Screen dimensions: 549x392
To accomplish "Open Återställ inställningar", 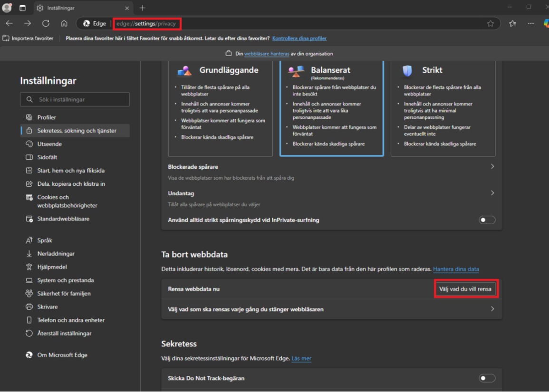I will (x=75, y=334).
